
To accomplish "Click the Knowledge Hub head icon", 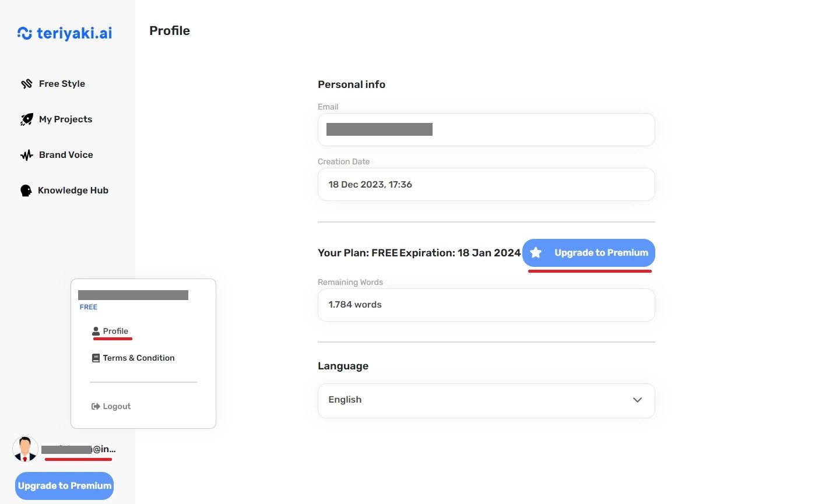I will [26, 191].
